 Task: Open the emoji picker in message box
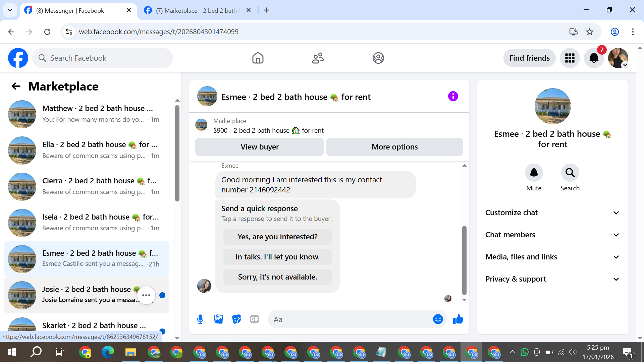[438, 319]
